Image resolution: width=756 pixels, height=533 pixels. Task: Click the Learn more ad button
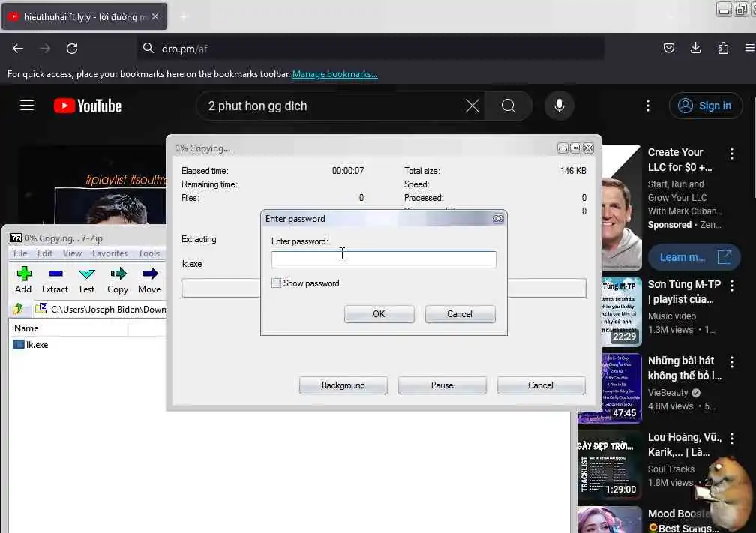click(x=694, y=257)
